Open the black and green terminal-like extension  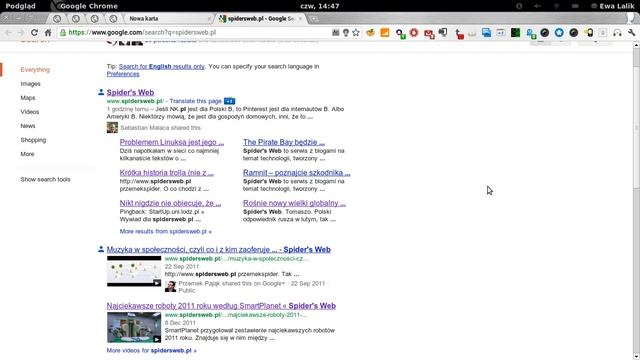[x=516, y=33]
